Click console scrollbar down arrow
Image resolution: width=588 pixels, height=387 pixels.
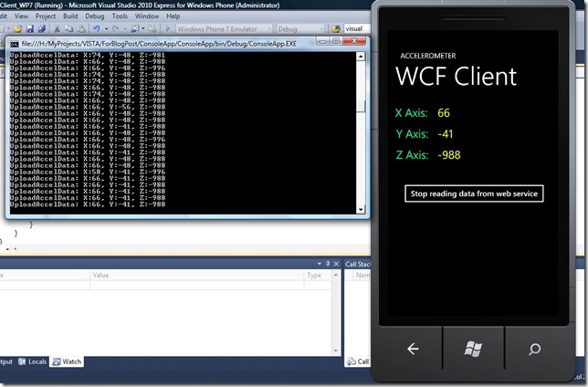tap(361, 210)
